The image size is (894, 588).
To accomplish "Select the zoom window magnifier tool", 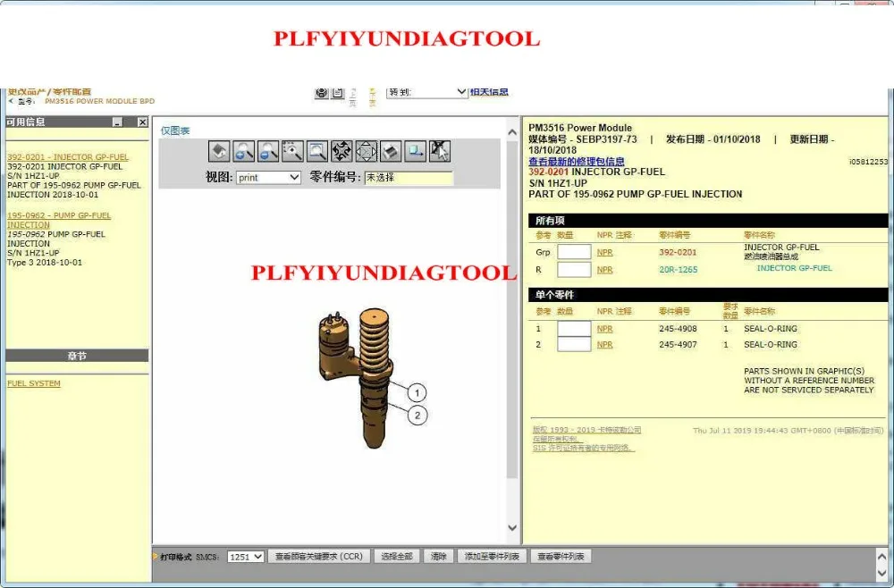I will (317, 151).
